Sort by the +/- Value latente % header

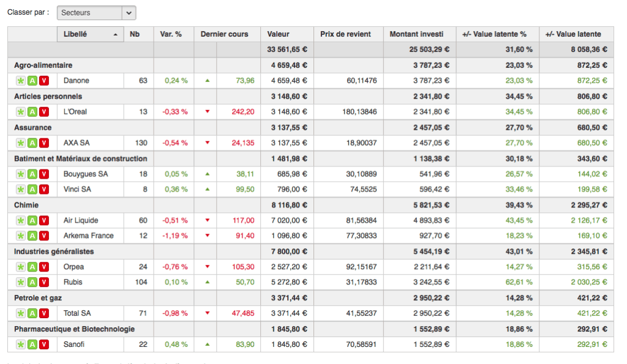pos(497,34)
